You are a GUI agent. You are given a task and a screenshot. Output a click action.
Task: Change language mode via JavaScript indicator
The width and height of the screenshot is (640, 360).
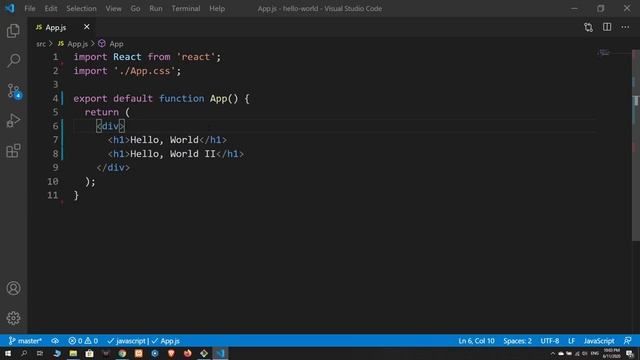(599, 341)
